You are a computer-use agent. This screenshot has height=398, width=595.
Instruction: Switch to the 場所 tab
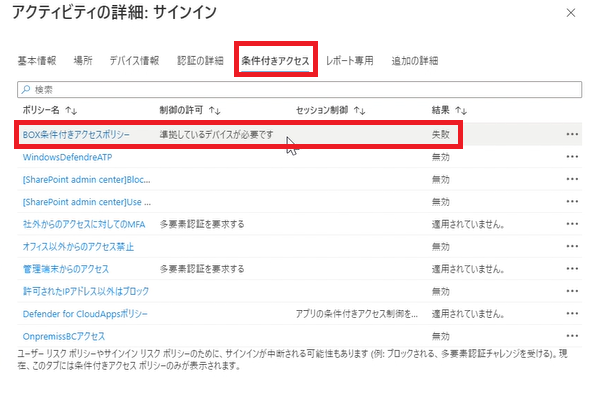83,61
